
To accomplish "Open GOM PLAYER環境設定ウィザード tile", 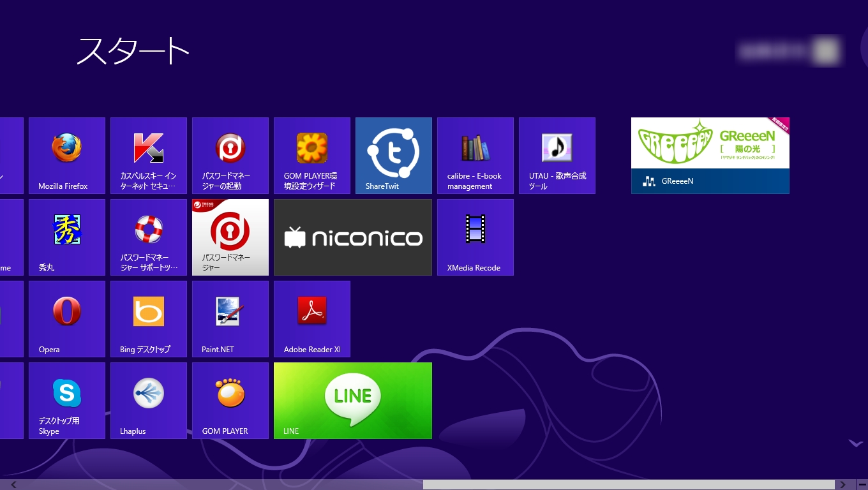I will [x=312, y=156].
